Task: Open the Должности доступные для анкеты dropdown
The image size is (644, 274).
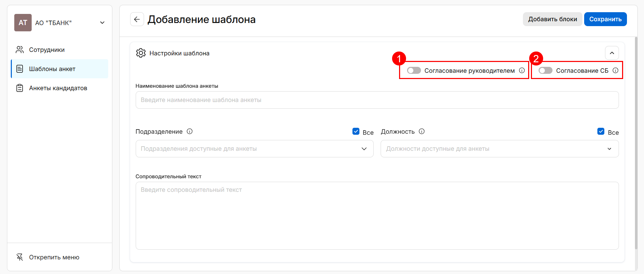Action: coord(499,149)
